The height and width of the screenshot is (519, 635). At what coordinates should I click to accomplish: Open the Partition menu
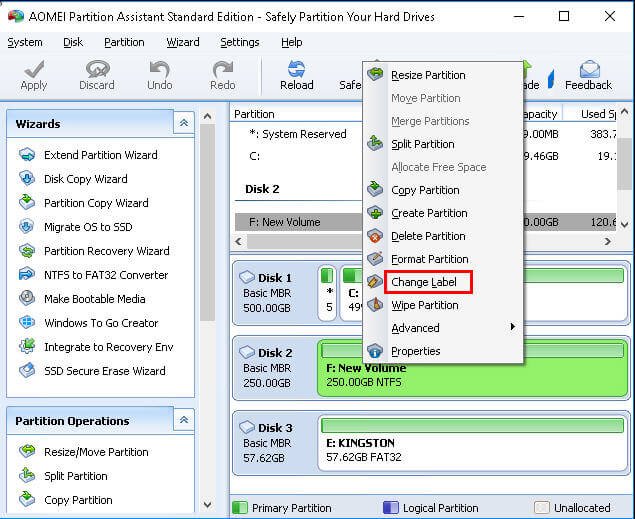[124, 42]
